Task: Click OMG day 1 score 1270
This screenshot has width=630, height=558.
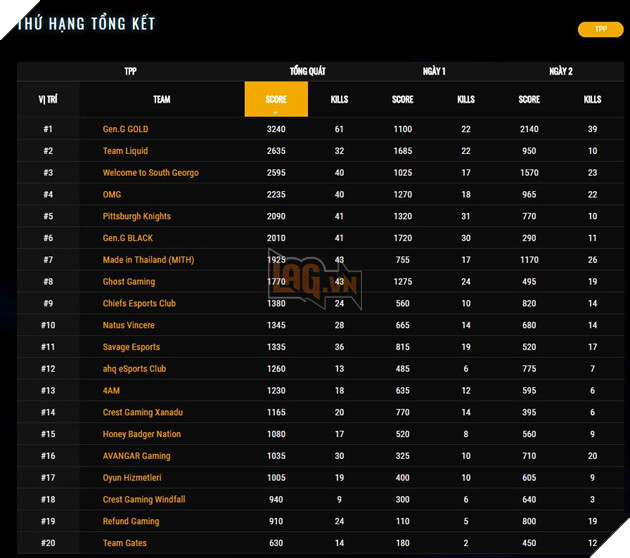Action: (x=403, y=194)
